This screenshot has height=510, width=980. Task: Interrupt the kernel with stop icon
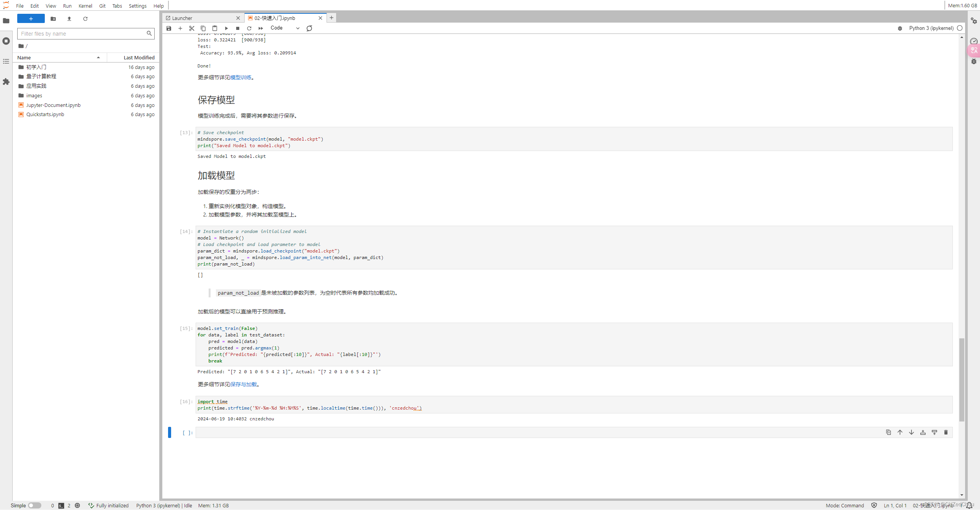click(x=238, y=28)
